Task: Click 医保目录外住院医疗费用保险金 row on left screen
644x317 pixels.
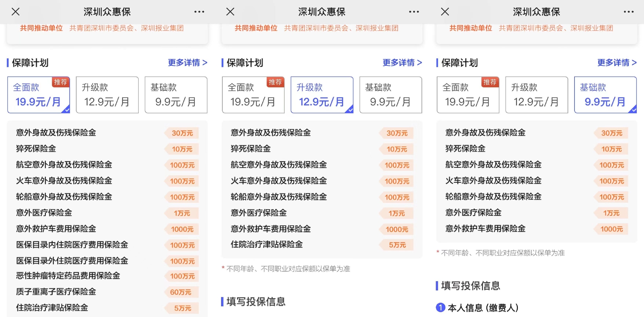Action: tap(107, 261)
